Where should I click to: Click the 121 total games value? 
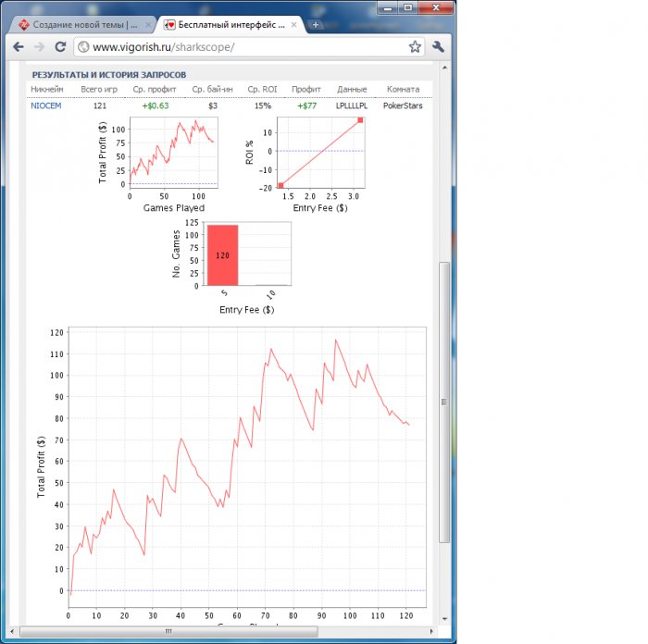100,105
